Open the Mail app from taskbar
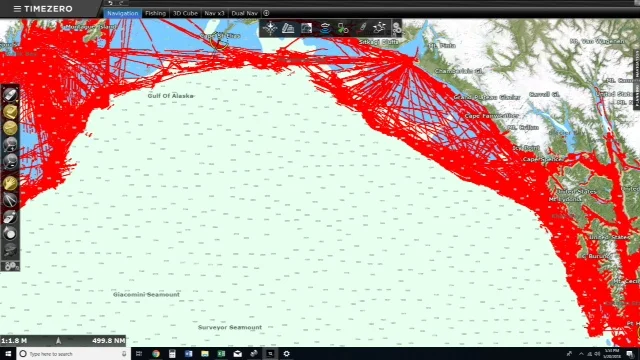The image size is (640, 360). point(237,354)
